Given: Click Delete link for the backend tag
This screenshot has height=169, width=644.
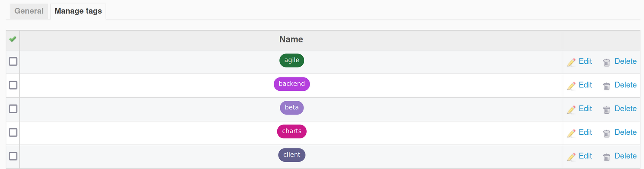Looking at the screenshot, I should tap(625, 85).
